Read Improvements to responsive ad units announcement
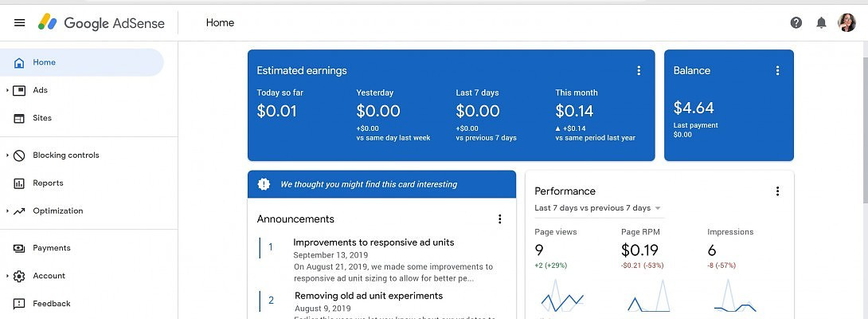Viewport: 868px width, 319px height. tap(373, 242)
